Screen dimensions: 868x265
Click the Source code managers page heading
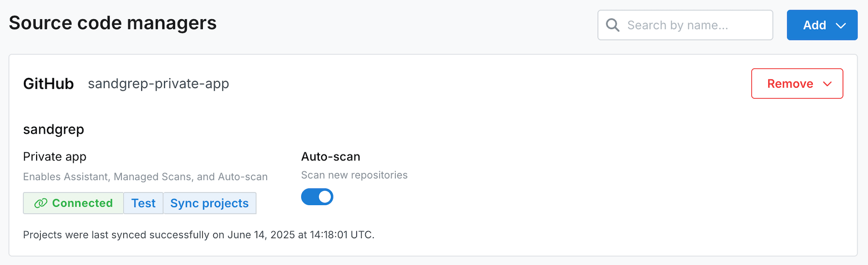click(113, 22)
